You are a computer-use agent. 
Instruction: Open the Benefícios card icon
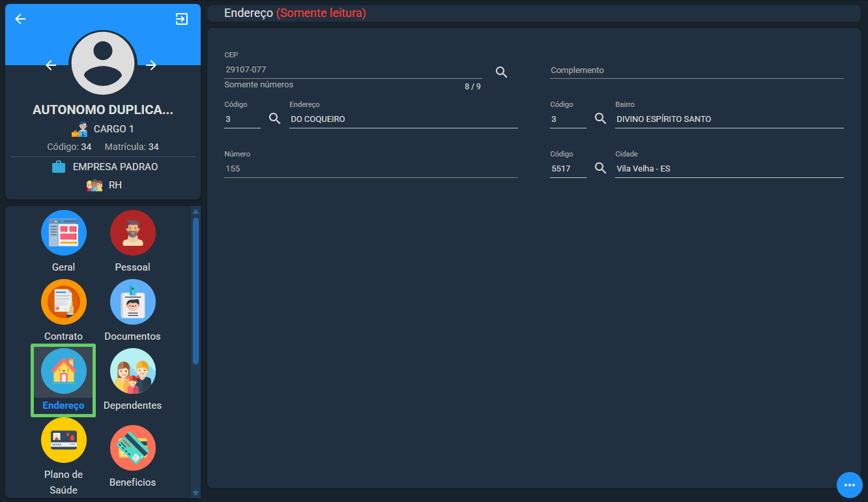[x=133, y=448]
